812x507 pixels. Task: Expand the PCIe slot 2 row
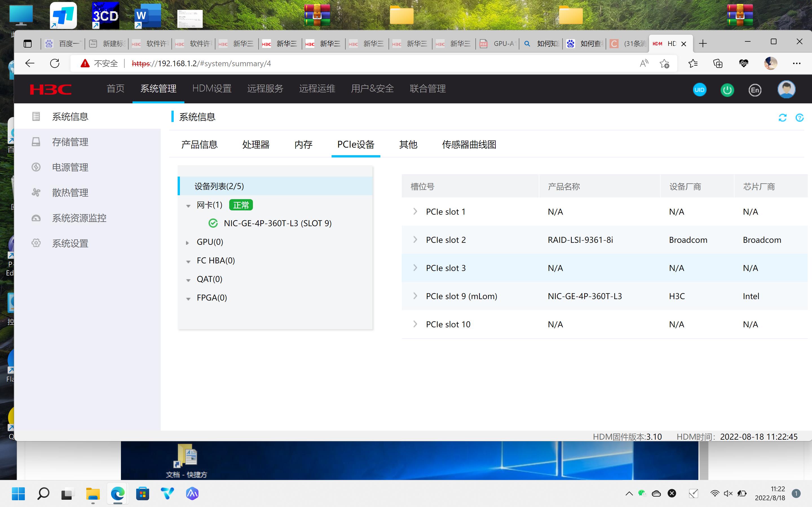pyautogui.click(x=415, y=240)
